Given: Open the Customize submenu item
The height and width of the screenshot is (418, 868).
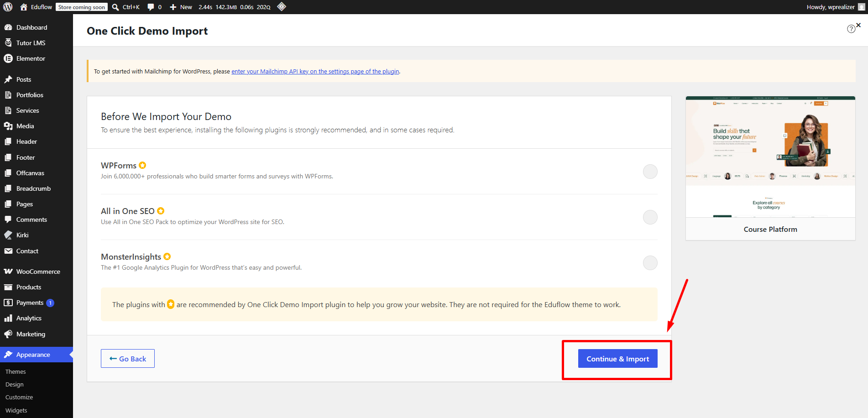Looking at the screenshot, I should click(19, 397).
